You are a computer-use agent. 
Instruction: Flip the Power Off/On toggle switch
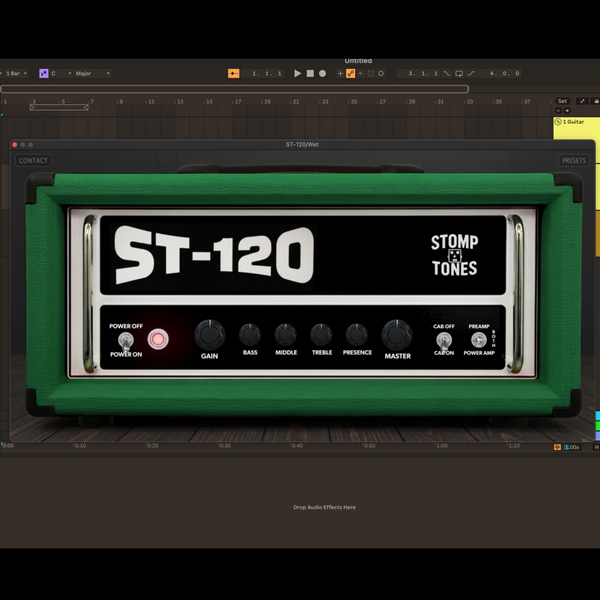[x=126, y=340]
